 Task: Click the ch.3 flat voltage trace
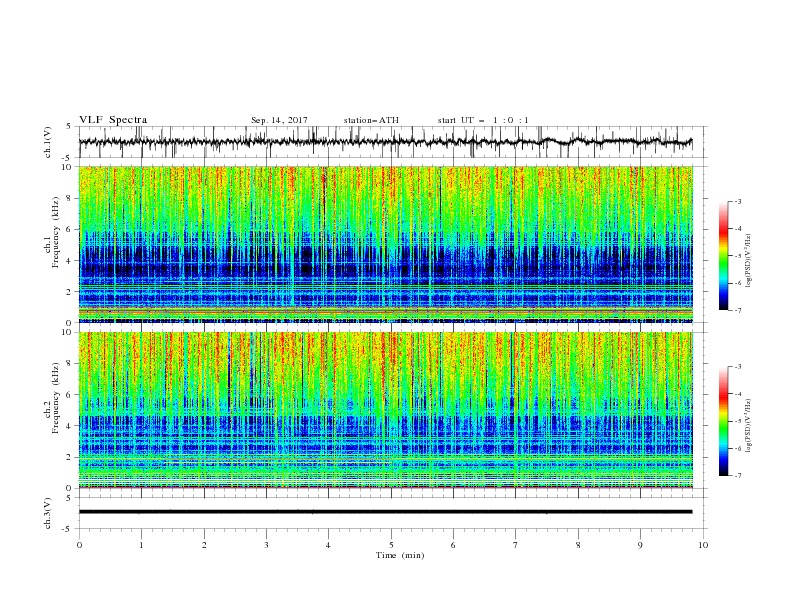pyautogui.click(x=385, y=512)
